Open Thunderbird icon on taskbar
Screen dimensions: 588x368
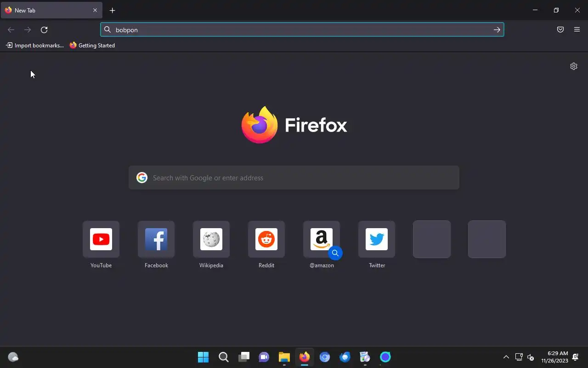tap(345, 357)
